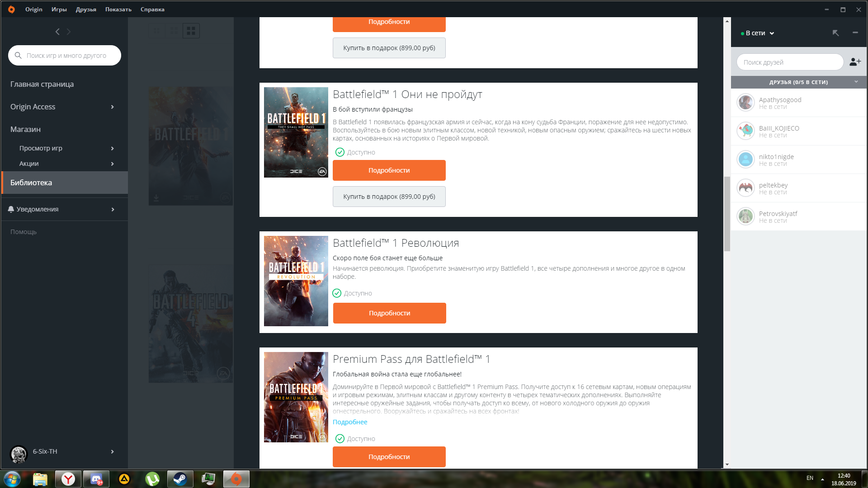
Task: Click scrollbar down arrow
Action: click(x=727, y=465)
